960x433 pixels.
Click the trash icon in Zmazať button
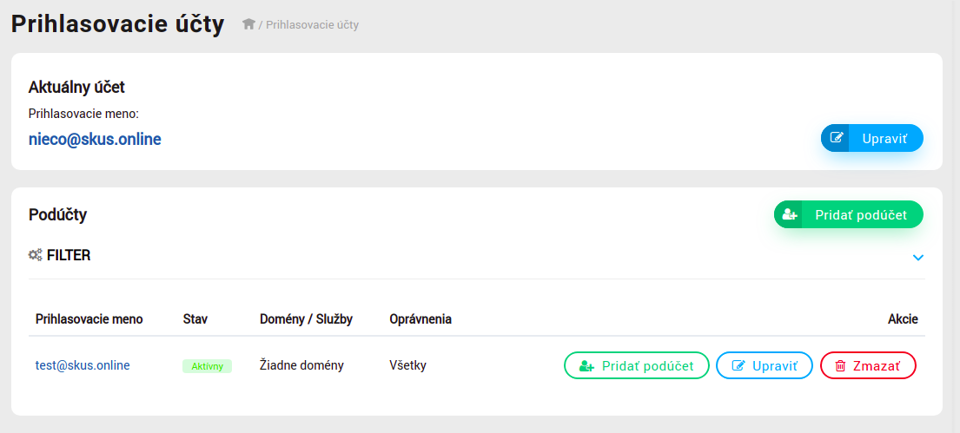841,366
